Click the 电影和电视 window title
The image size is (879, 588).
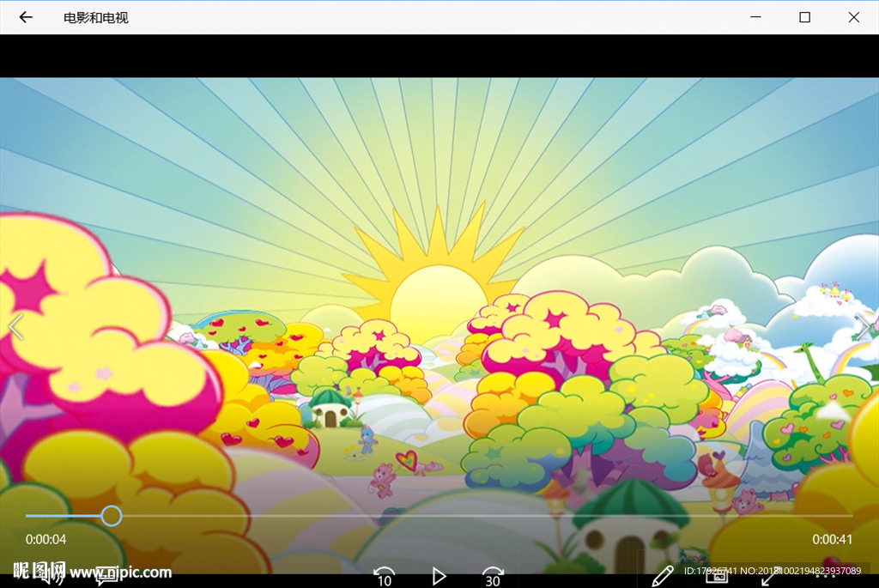(96, 18)
